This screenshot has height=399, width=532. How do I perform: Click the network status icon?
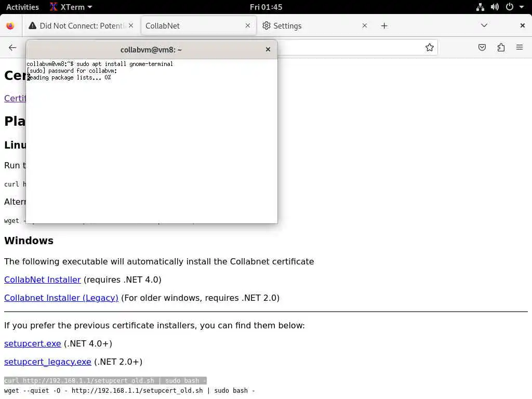click(x=480, y=7)
